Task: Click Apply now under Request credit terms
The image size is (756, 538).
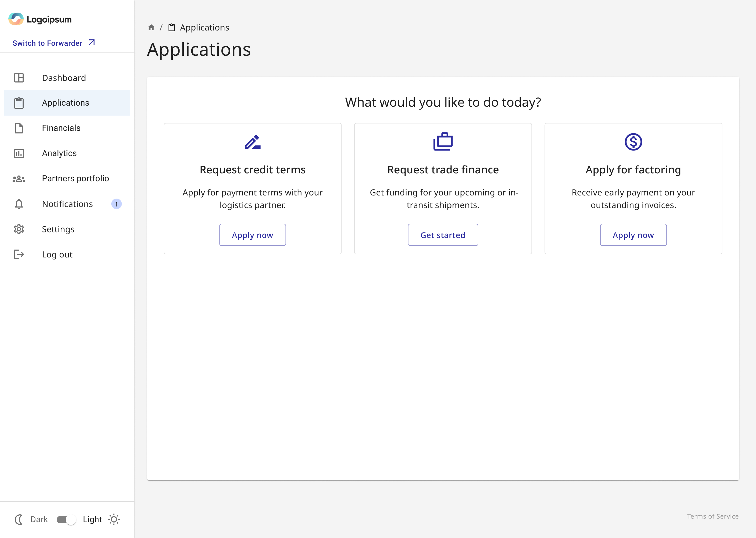Action: (x=253, y=235)
